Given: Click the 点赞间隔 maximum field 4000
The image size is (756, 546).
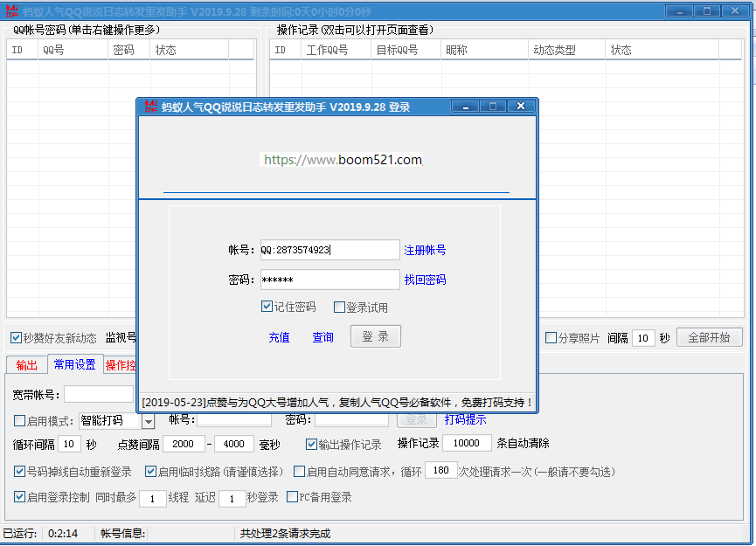Looking at the screenshot, I should pos(234,444).
